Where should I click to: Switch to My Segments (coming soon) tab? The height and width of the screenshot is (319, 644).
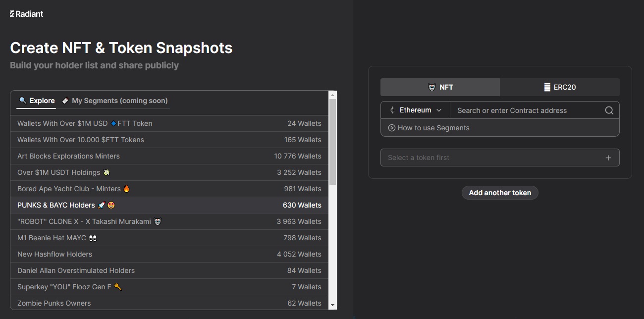point(114,101)
